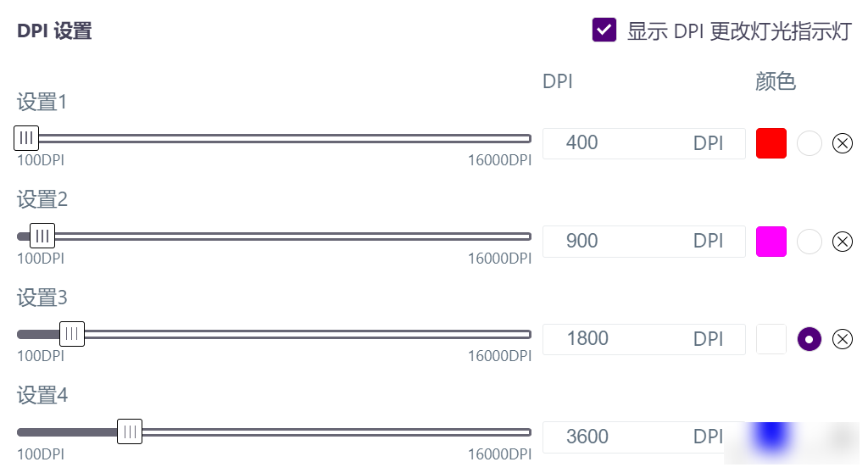
Task: Select the radio button for 设置2
Action: 809,242
